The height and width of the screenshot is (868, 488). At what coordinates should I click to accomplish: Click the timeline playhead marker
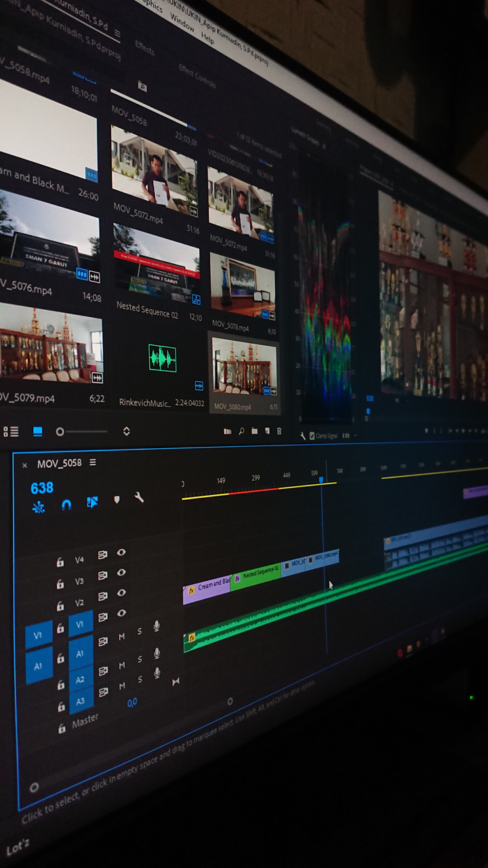click(x=321, y=479)
